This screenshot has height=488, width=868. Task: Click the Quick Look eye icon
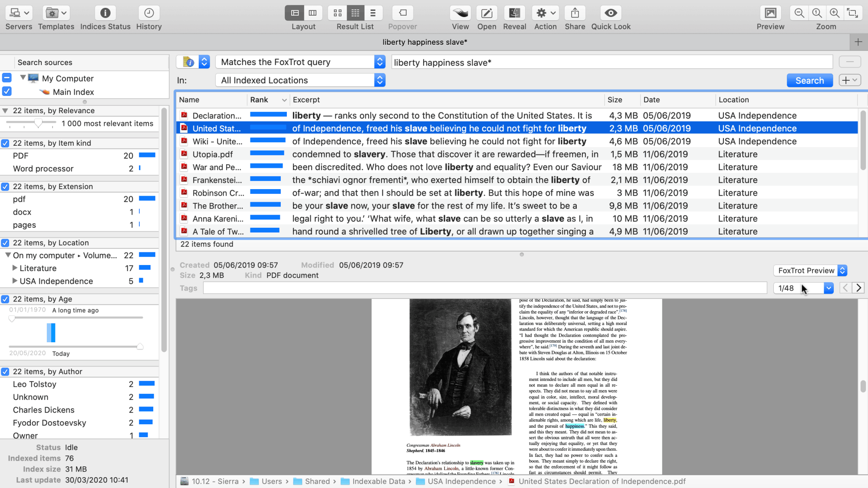pyautogui.click(x=610, y=13)
